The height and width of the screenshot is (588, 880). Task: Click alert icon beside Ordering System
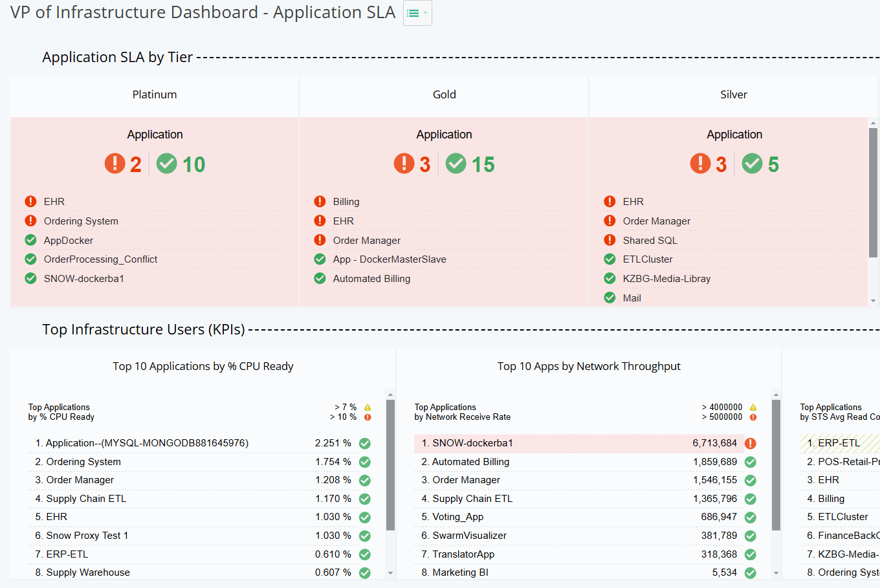click(x=30, y=221)
